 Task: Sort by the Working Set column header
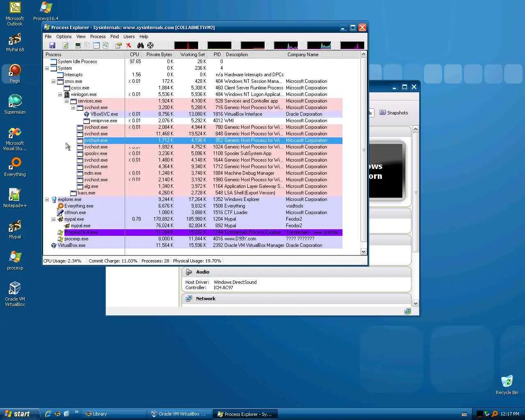[191, 55]
